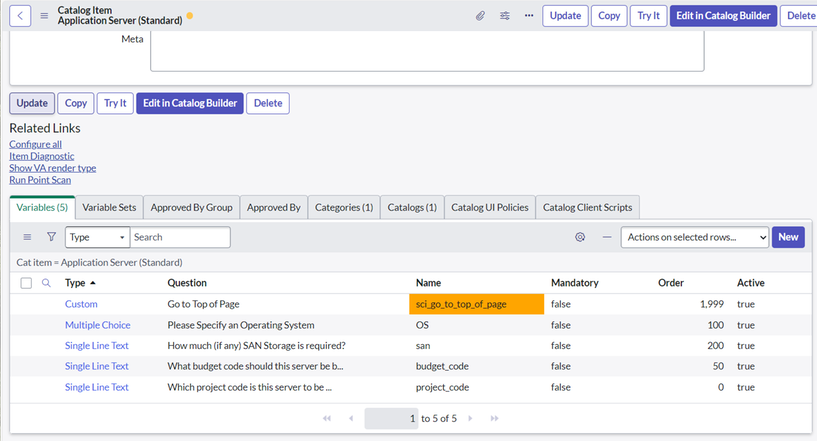The image size is (817, 441).
Task: Open the Catalog Client Scripts tab
Action: [x=587, y=207]
